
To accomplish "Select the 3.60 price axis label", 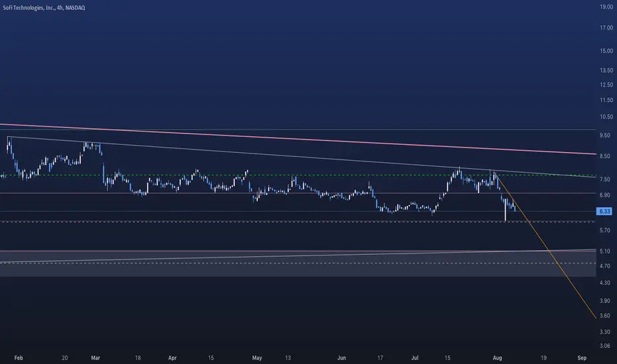I will tap(604, 316).
